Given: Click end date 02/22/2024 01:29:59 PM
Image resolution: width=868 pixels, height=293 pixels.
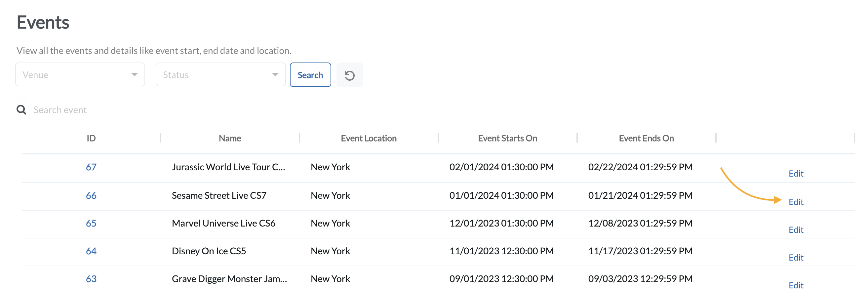Looking at the screenshot, I should pos(640,167).
